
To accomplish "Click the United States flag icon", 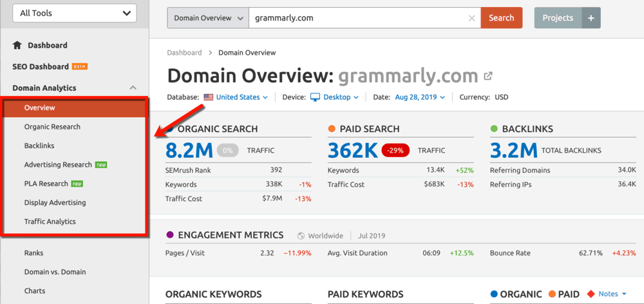I will (x=208, y=97).
